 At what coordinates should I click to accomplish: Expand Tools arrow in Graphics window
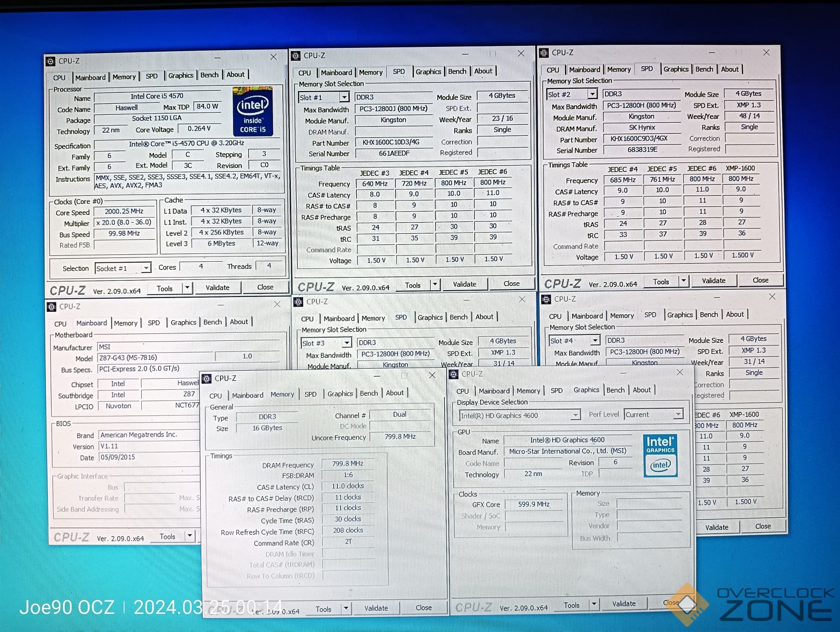(594, 604)
